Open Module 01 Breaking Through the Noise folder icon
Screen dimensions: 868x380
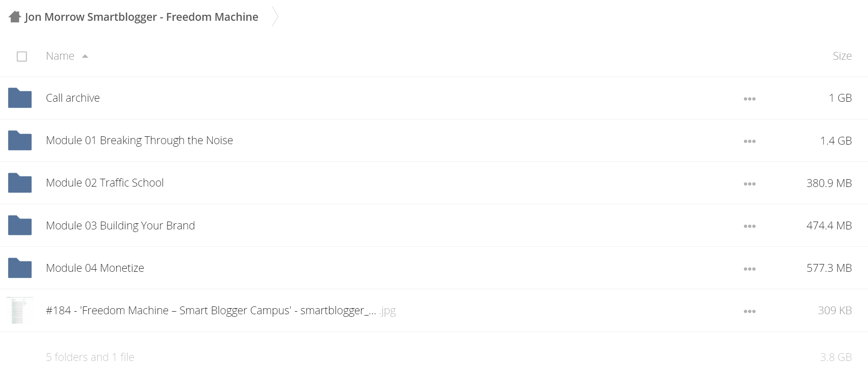point(20,140)
